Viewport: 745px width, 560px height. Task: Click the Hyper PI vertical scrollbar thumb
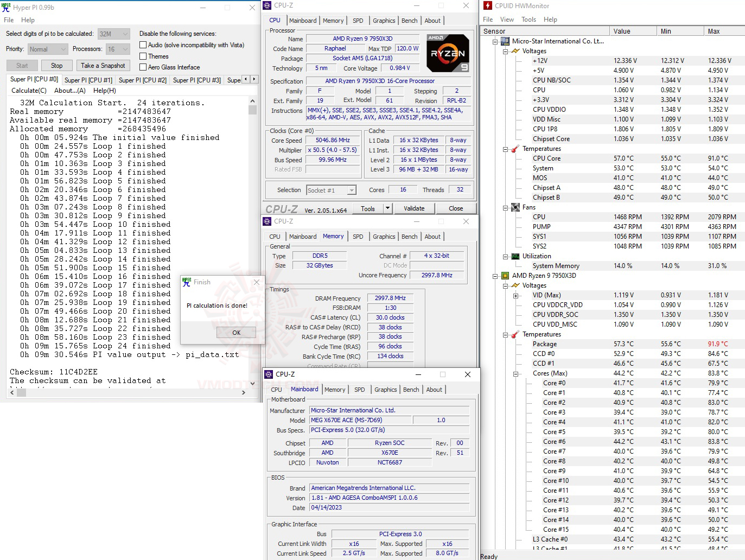click(252, 110)
